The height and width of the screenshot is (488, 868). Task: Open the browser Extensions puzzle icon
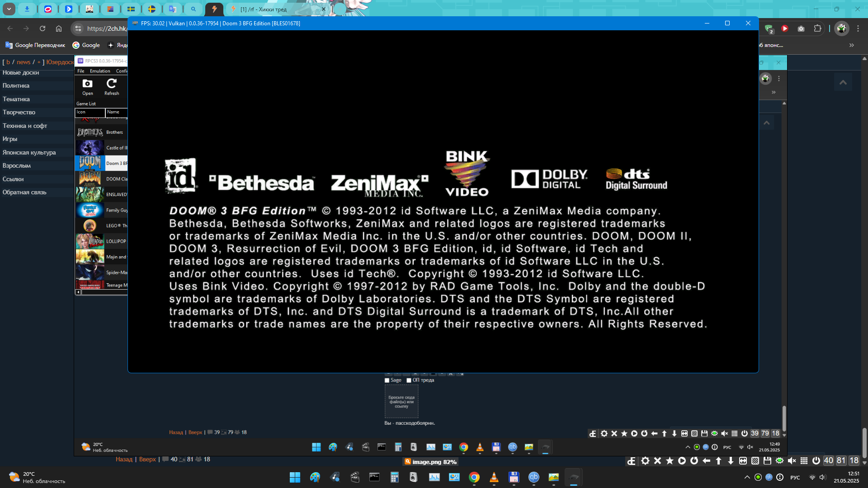[817, 28]
